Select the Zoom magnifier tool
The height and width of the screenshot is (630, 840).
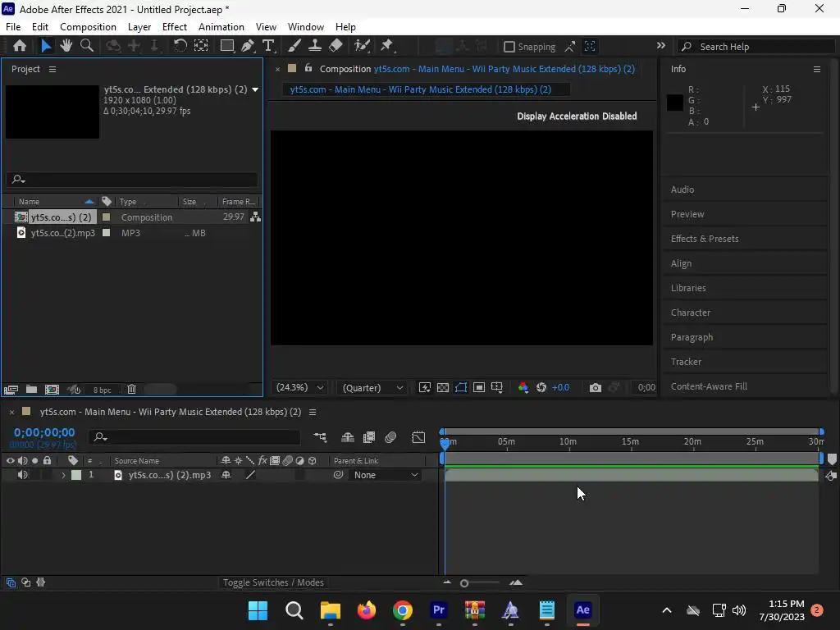(x=87, y=46)
